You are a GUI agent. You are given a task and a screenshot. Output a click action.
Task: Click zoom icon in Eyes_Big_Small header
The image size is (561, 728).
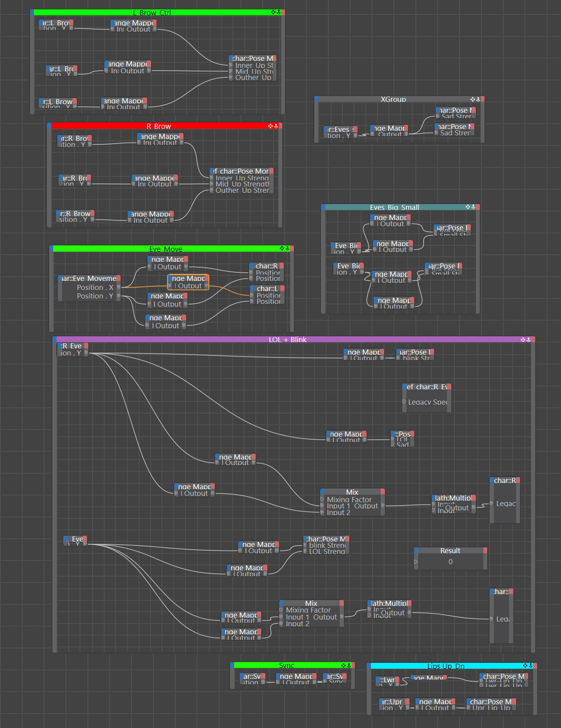pos(473,207)
